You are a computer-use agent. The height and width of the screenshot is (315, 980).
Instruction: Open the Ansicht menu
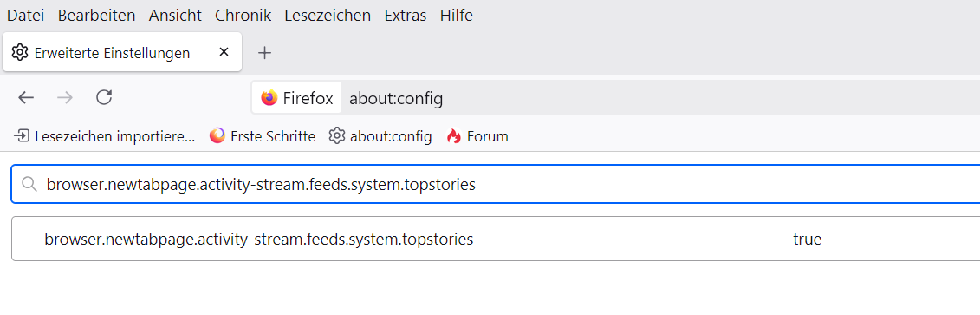click(175, 16)
